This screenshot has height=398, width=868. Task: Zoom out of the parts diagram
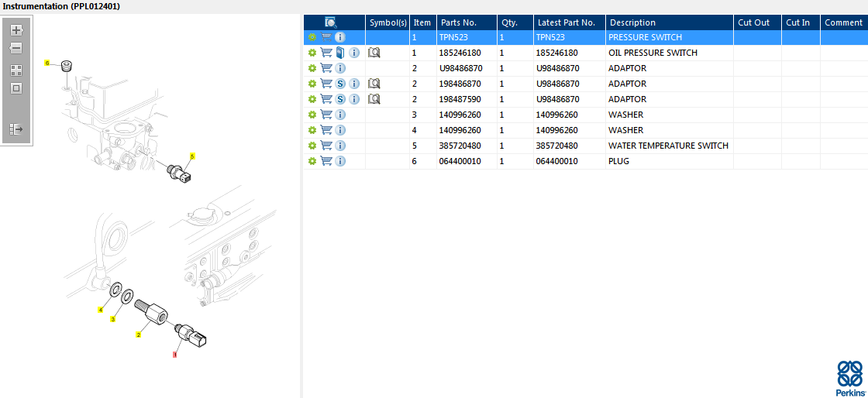click(x=16, y=48)
